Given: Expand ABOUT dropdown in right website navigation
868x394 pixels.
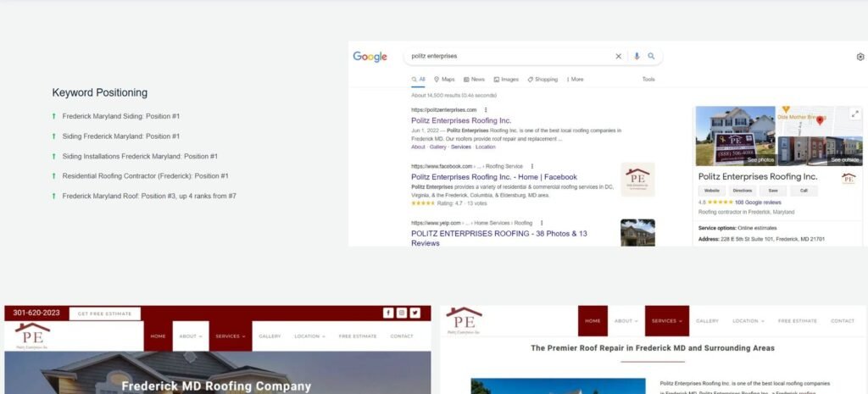Looking at the screenshot, I should point(626,321).
